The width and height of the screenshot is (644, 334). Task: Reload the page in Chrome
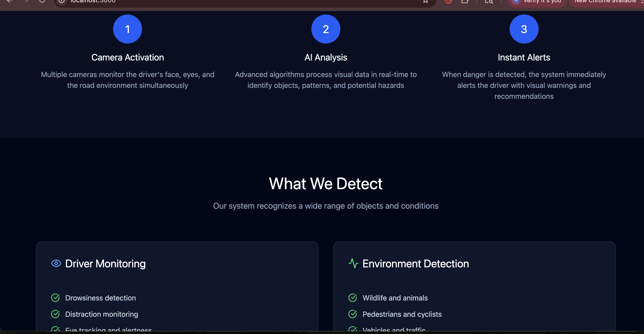pos(42,1)
